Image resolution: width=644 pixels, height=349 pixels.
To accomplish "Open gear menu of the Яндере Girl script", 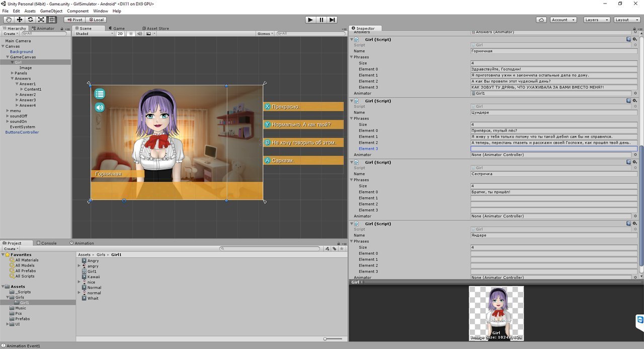I will click(x=635, y=223).
